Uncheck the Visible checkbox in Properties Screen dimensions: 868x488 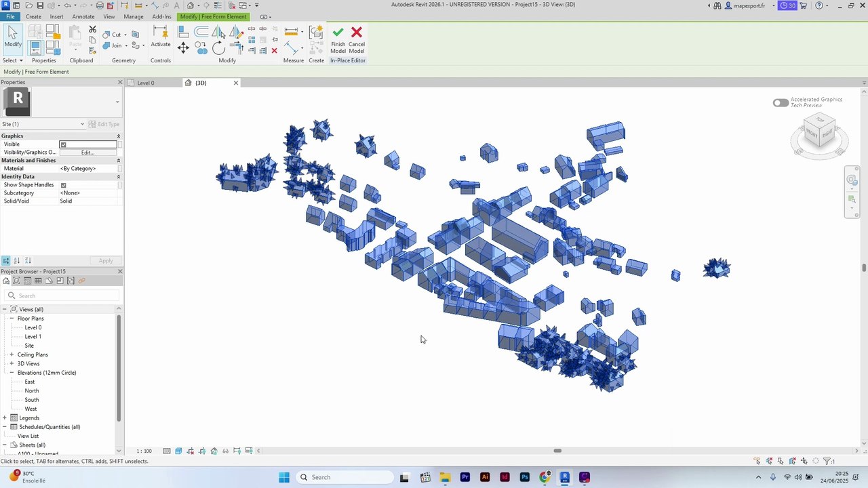click(63, 144)
